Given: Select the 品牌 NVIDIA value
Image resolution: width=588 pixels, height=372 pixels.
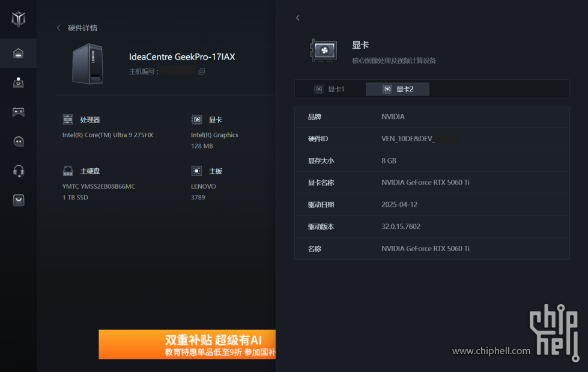Looking at the screenshot, I should (393, 117).
